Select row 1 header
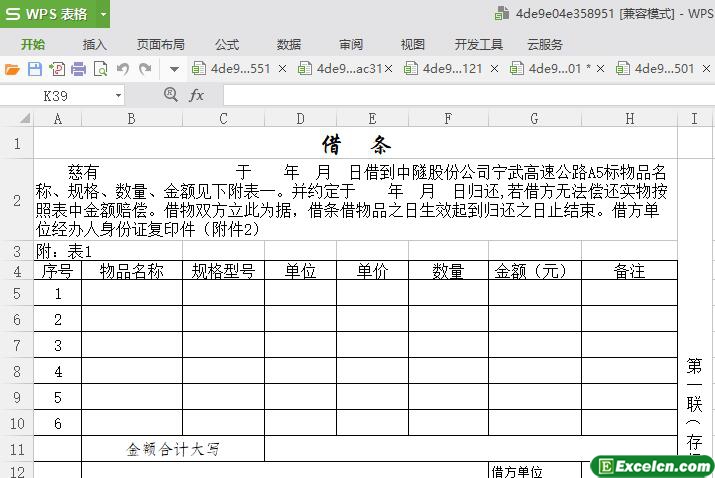This screenshot has height=478, width=715. (17, 143)
